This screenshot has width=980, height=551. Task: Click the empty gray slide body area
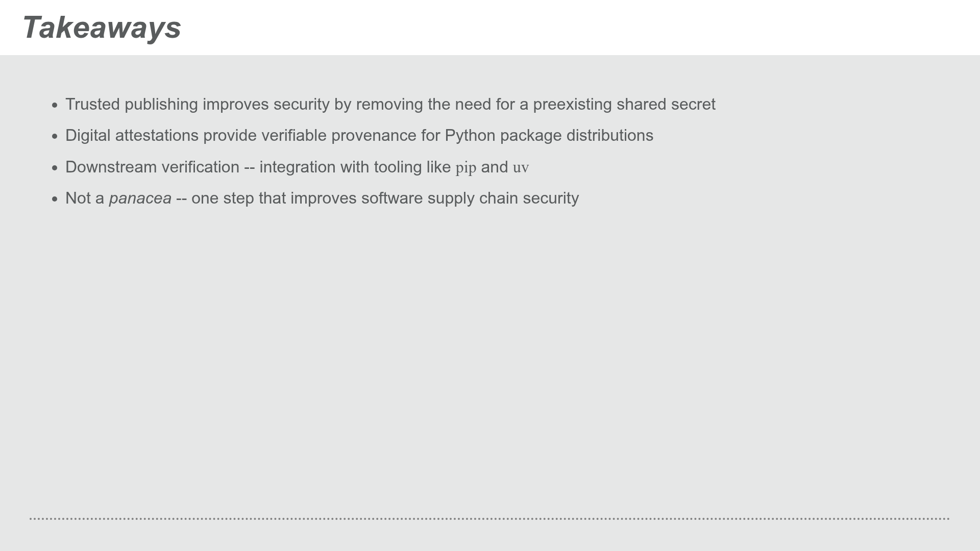(x=490, y=357)
